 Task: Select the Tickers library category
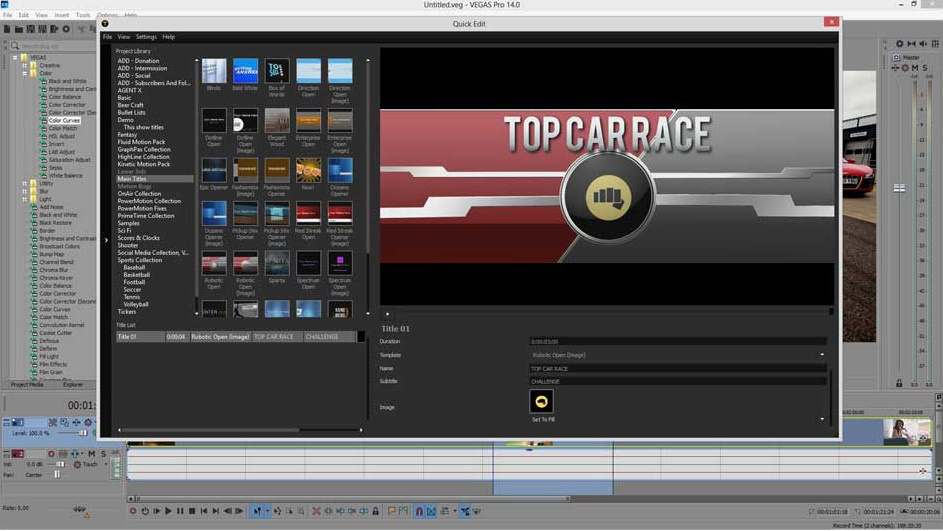coord(126,312)
